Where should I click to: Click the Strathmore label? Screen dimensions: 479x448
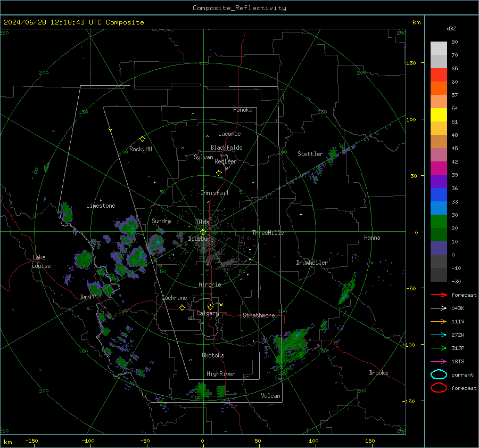click(x=259, y=315)
